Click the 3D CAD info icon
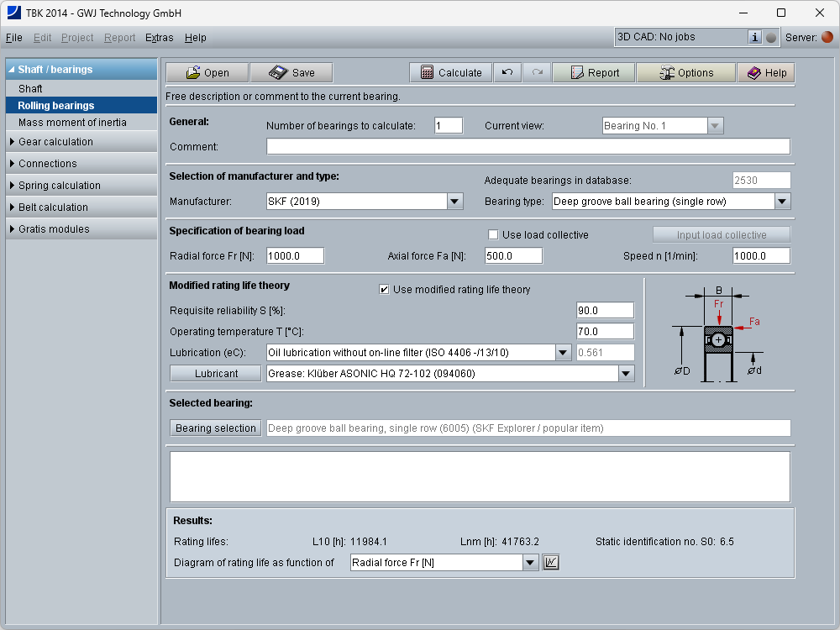The width and height of the screenshot is (840, 630). (x=754, y=37)
